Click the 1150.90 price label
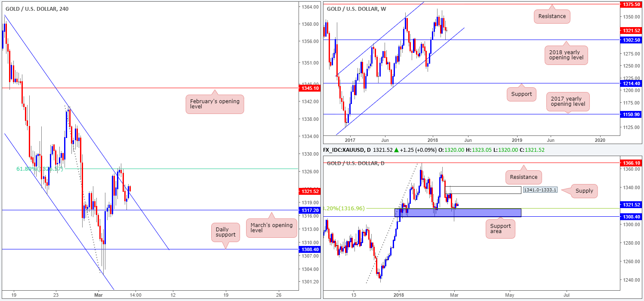Screen dimensions: 644x301 tap(630, 114)
